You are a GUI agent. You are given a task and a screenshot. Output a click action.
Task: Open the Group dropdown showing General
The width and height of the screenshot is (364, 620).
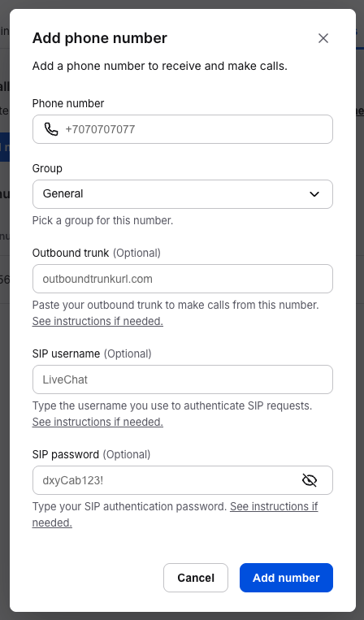tap(183, 194)
